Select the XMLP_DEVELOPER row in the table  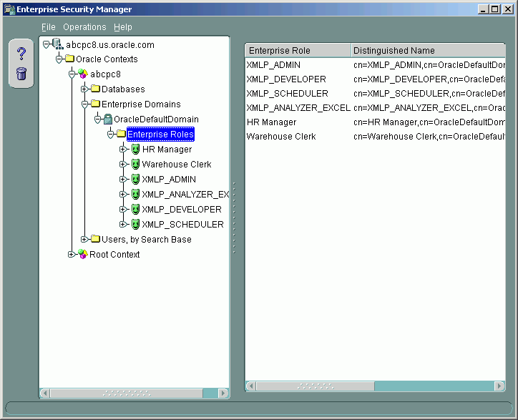(376, 79)
